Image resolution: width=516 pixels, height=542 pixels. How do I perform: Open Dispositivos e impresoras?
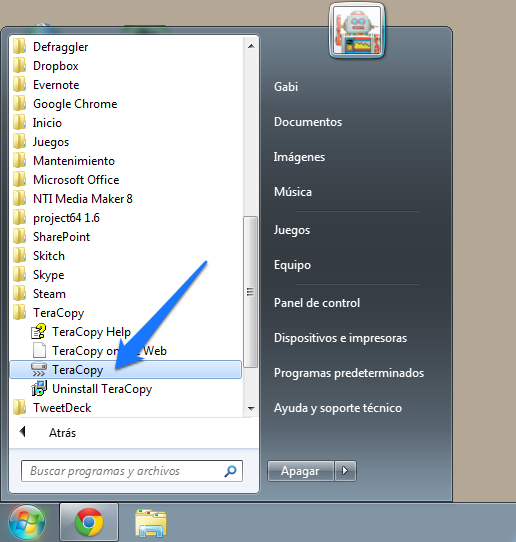pos(340,338)
